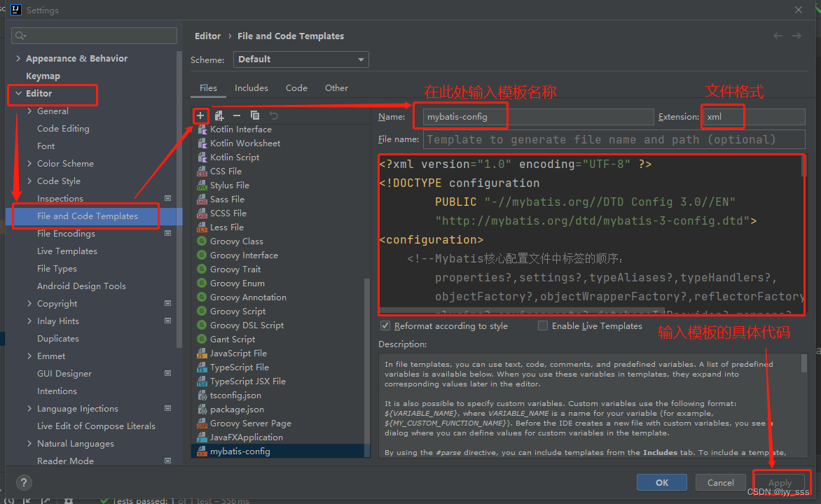Click the project-level marker beside File Encodings
Image resolution: width=821 pixels, height=504 pixels.
(x=167, y=233)
